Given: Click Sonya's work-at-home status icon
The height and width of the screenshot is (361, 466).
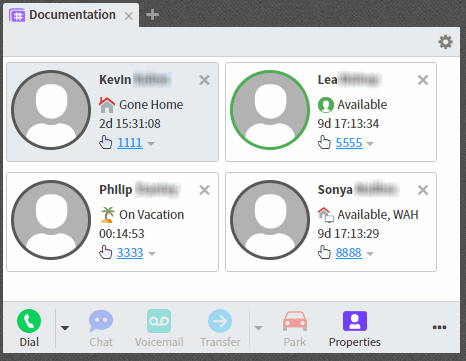Looking at the screenshot, I should click(326, 215).
